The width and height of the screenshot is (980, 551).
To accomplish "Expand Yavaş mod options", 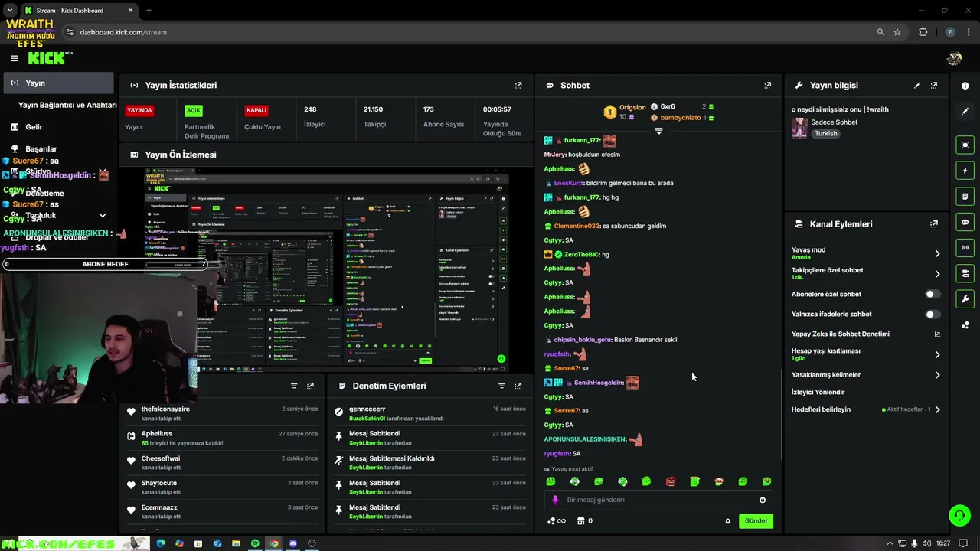I will (x=937, y=253).
